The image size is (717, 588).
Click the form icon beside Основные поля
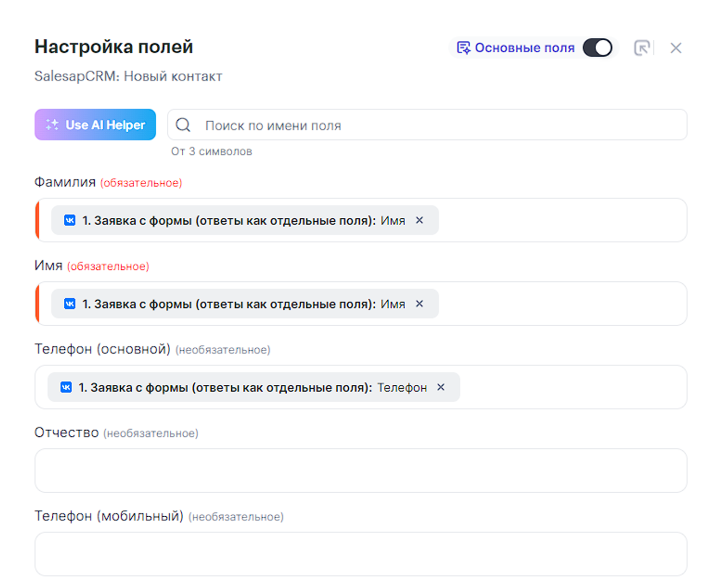click(463, 48)
